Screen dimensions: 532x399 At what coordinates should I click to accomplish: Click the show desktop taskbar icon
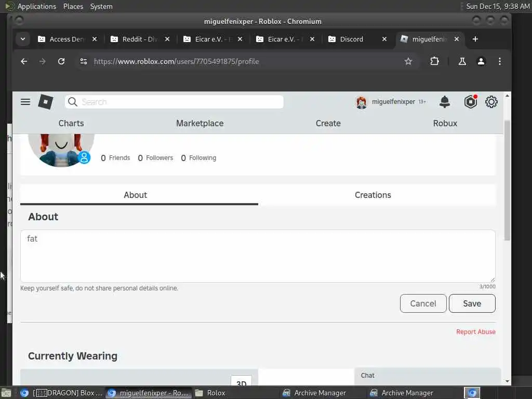[6, 393]
